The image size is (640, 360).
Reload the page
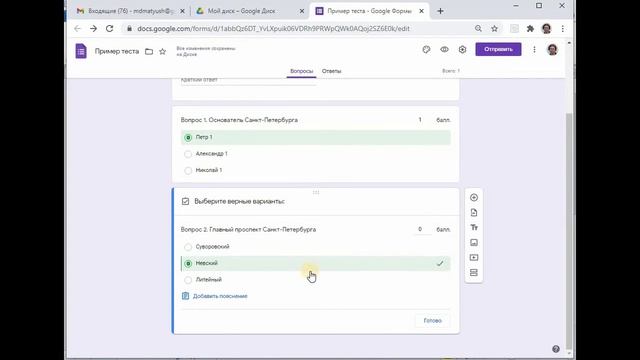[x=109, y=29]
